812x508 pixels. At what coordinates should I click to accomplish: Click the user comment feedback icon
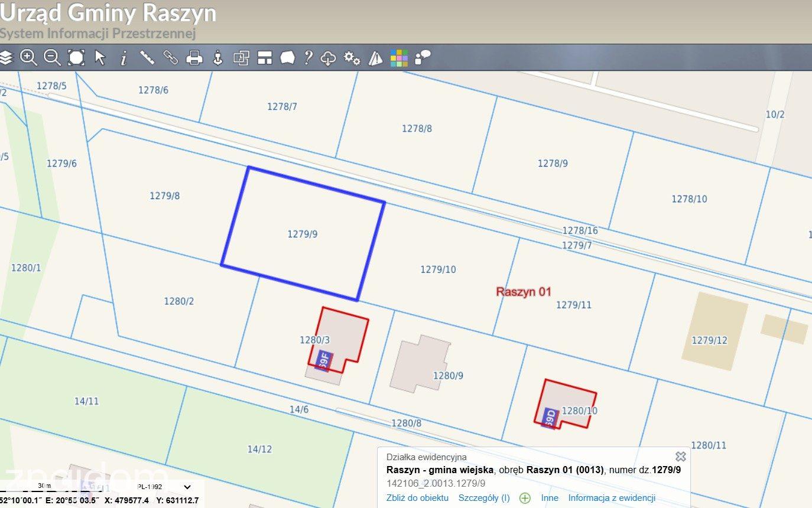pos(423,57)
